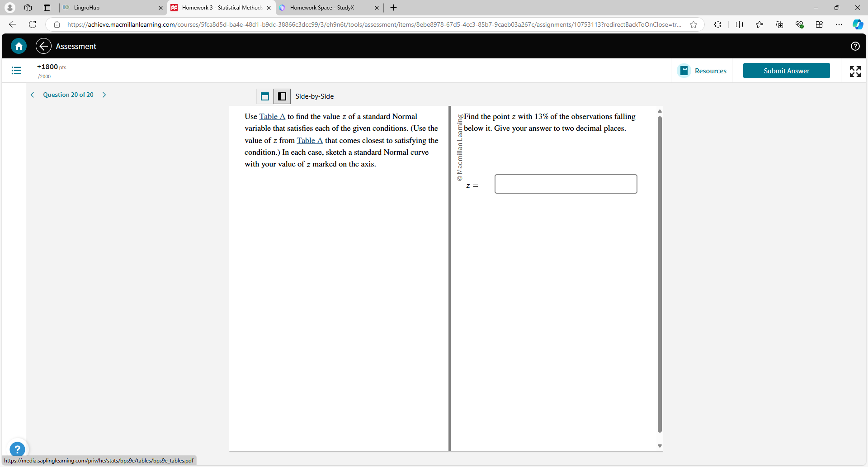
Task: Open the help question icon in header
Action: pos(855,46)
